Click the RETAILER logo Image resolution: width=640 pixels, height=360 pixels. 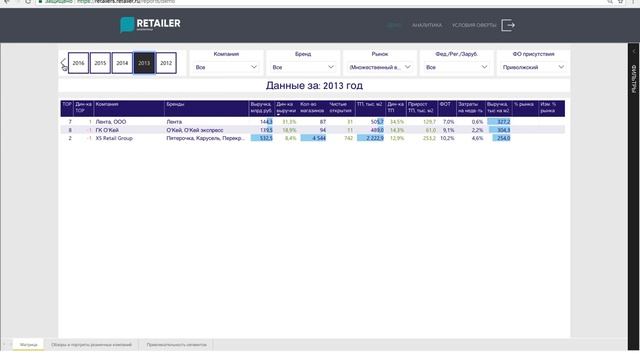[150, 24]
